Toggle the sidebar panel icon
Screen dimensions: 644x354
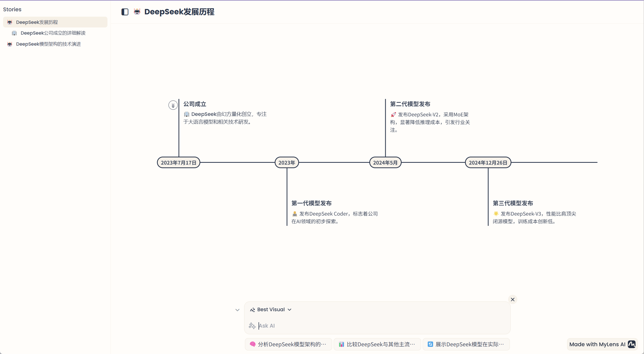125,12
